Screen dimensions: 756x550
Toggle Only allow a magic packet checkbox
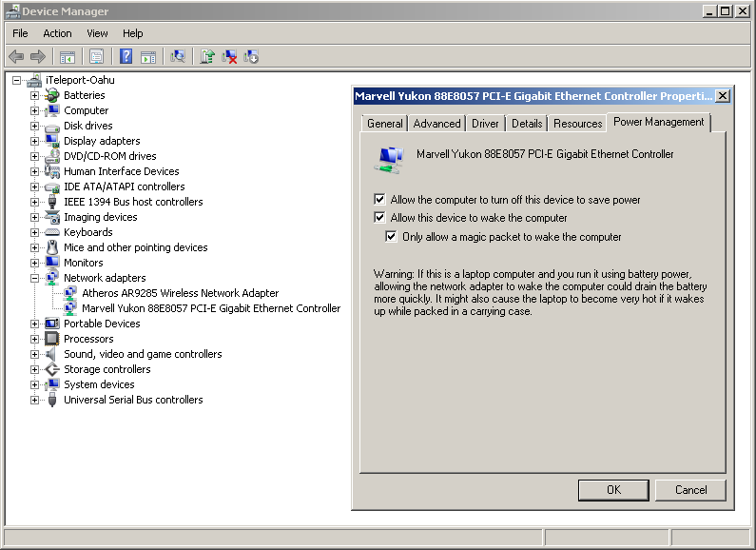(391, 236)
